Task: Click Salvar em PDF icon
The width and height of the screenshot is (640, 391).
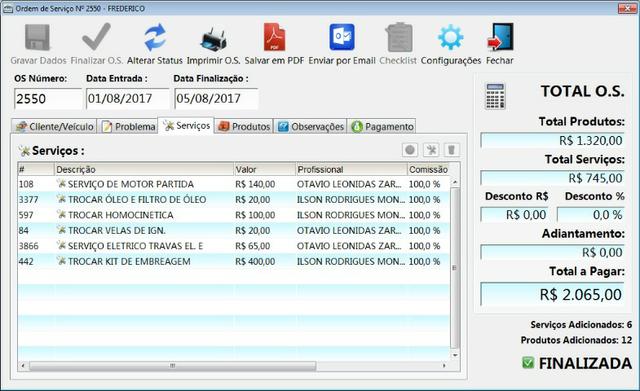Action: click(x=274, y=37)
